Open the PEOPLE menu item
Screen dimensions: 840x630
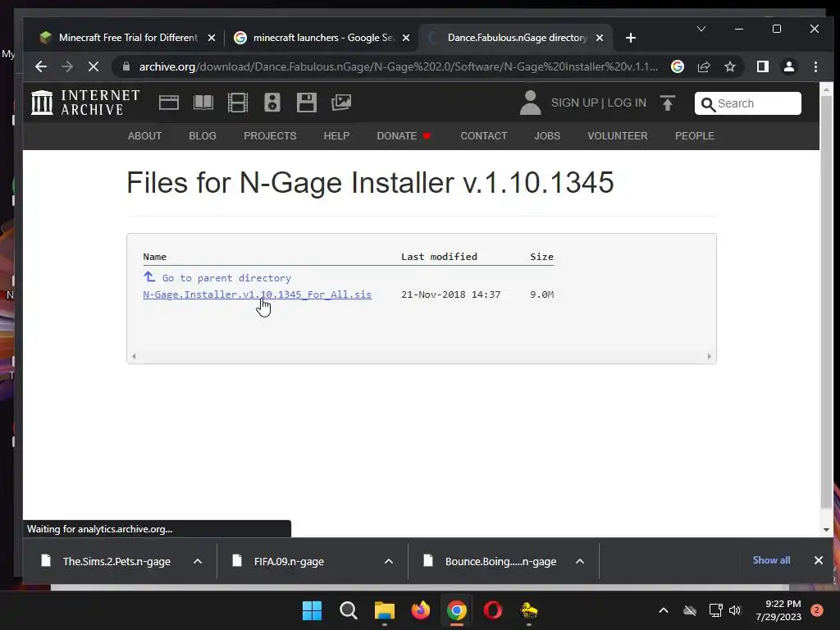coord(694,136)
